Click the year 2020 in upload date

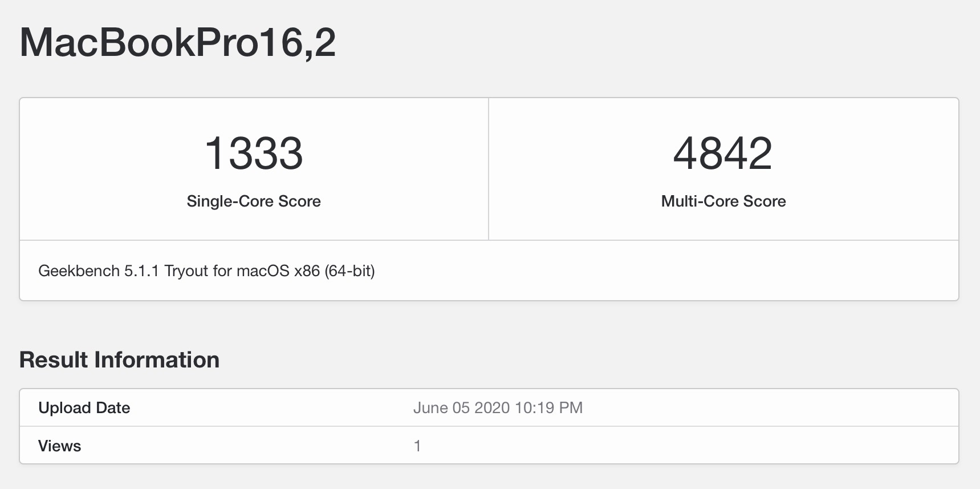tap(492, 408)
